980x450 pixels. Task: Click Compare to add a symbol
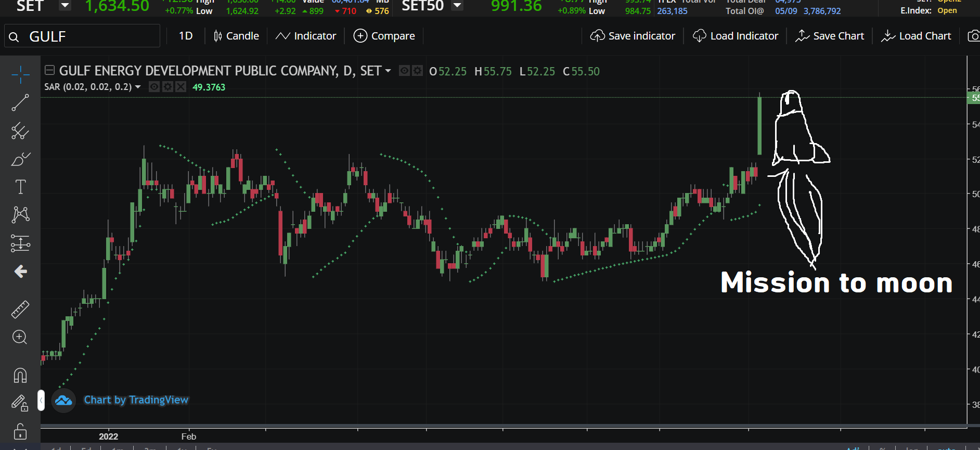(x=384, y=36)
